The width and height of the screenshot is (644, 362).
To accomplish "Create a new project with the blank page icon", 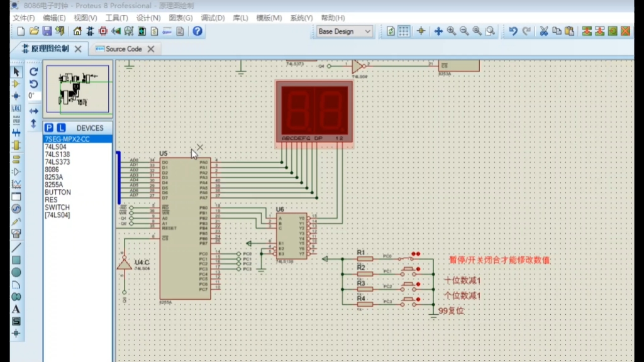I will click(21, 31).
